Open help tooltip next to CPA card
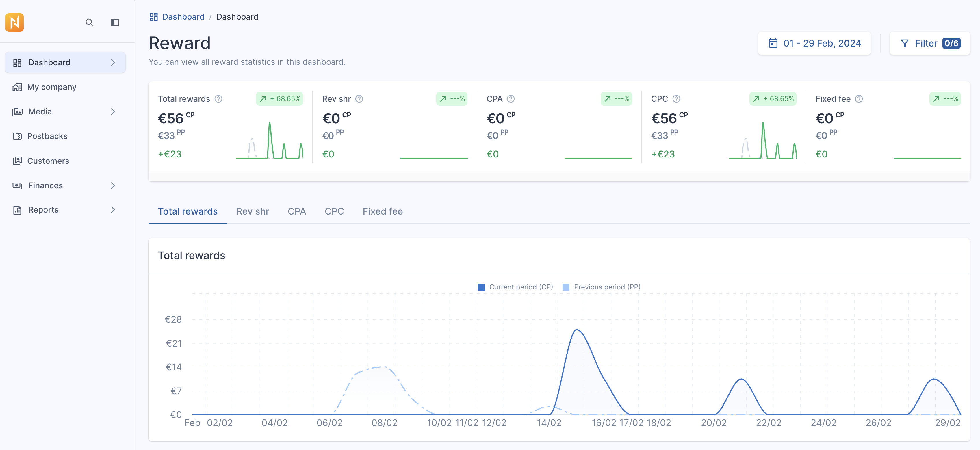 point(511,99)
